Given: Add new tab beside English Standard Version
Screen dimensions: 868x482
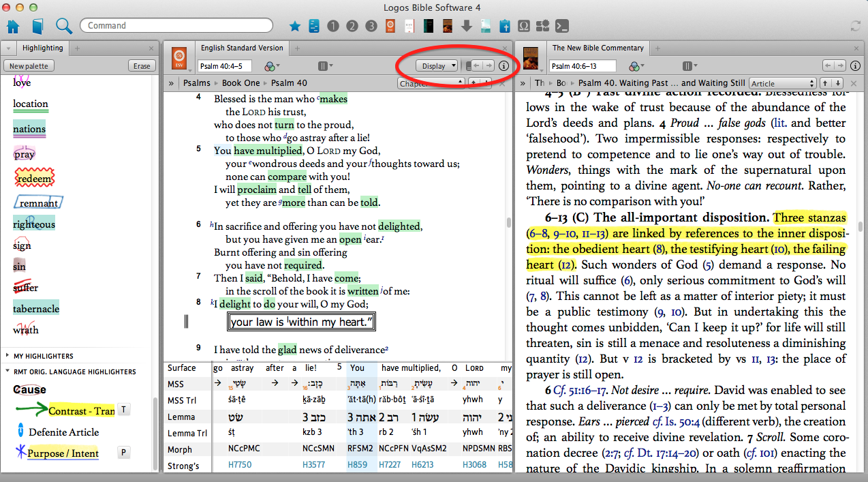Looking at the screenshot, I should [x=297, y=48].
